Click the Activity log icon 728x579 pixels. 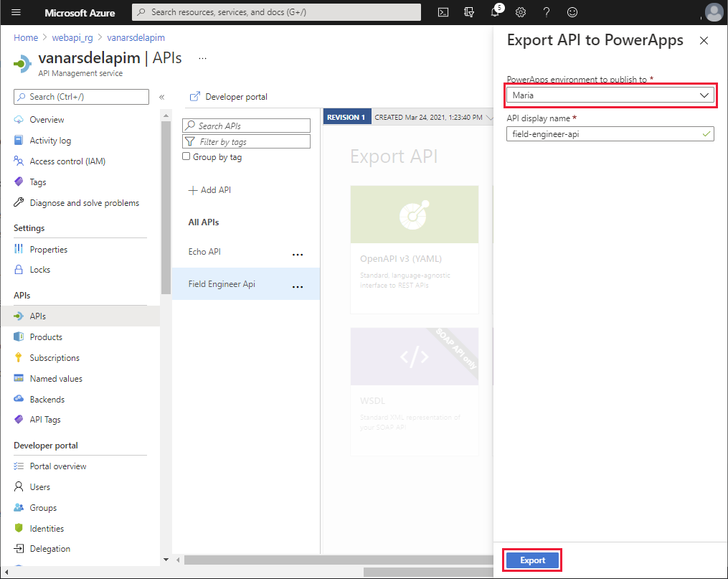coord(19,140)
